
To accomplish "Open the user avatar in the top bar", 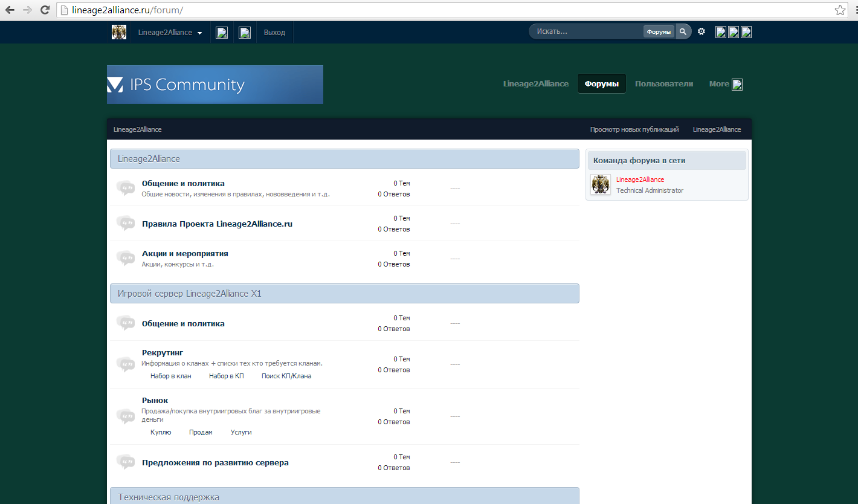I will pyautogui.click(x=119, y=32).
